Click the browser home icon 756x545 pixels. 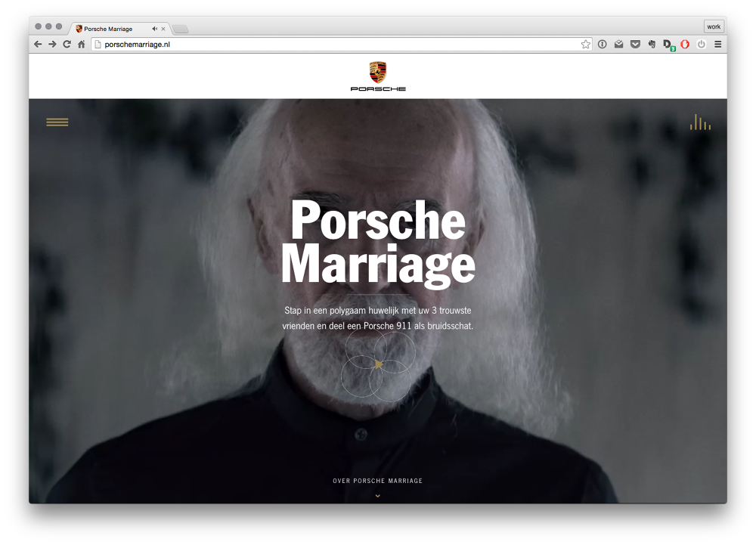click(x=80, y=44)
